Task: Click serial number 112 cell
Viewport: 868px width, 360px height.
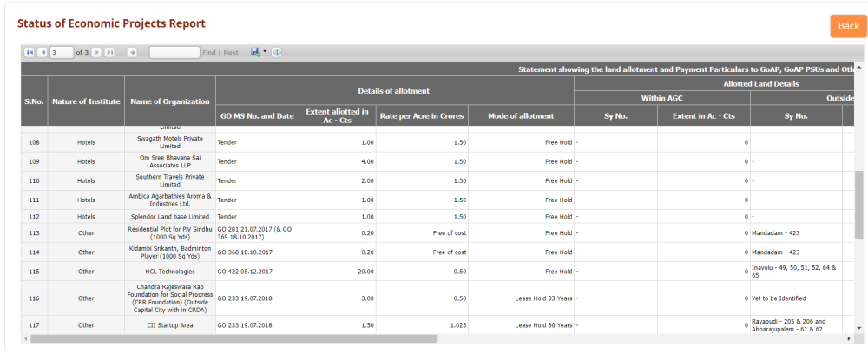Action: [35, 216]
